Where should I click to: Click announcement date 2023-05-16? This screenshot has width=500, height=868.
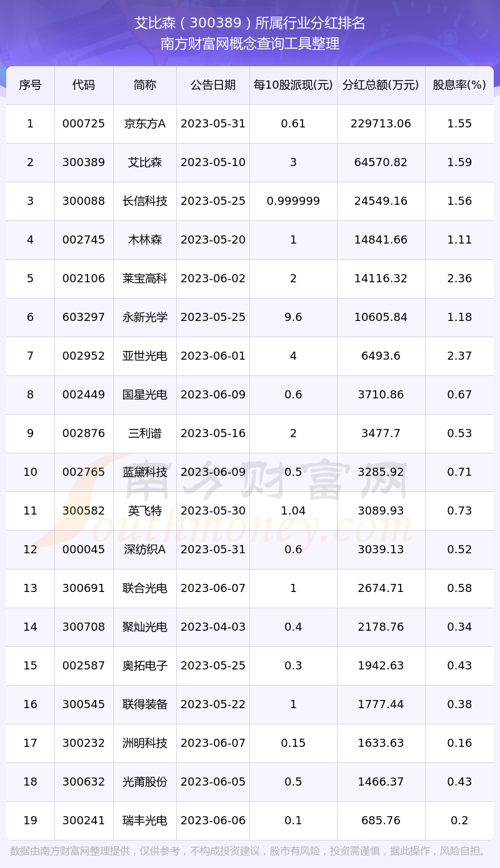pos(213,433)
